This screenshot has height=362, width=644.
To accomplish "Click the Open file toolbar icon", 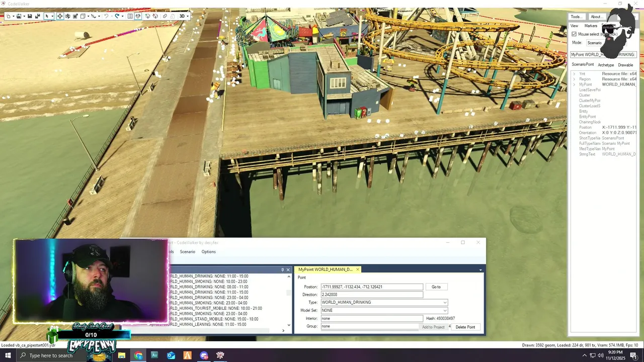I will click(x=19, y=16).
